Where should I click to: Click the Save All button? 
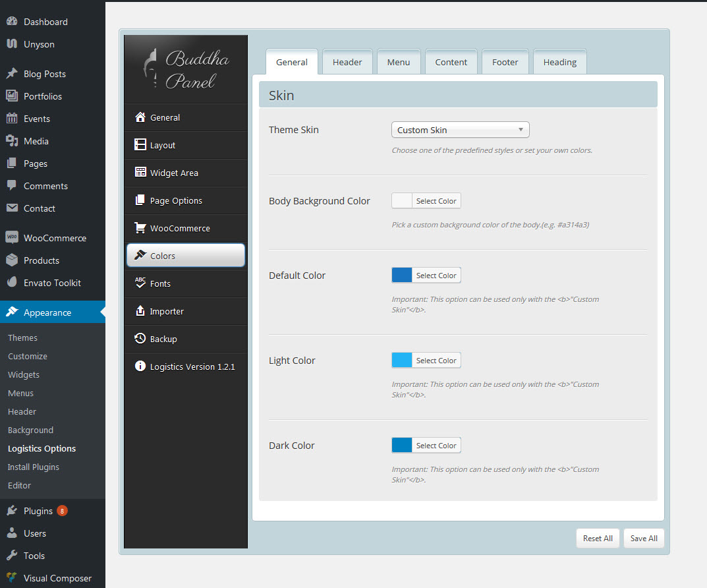point(644,539)
